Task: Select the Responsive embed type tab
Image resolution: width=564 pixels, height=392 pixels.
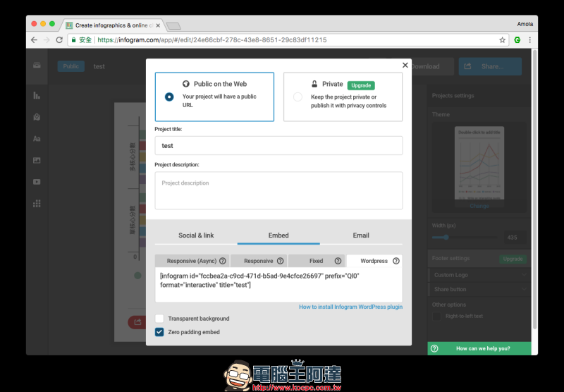Action: coord(259,261)
